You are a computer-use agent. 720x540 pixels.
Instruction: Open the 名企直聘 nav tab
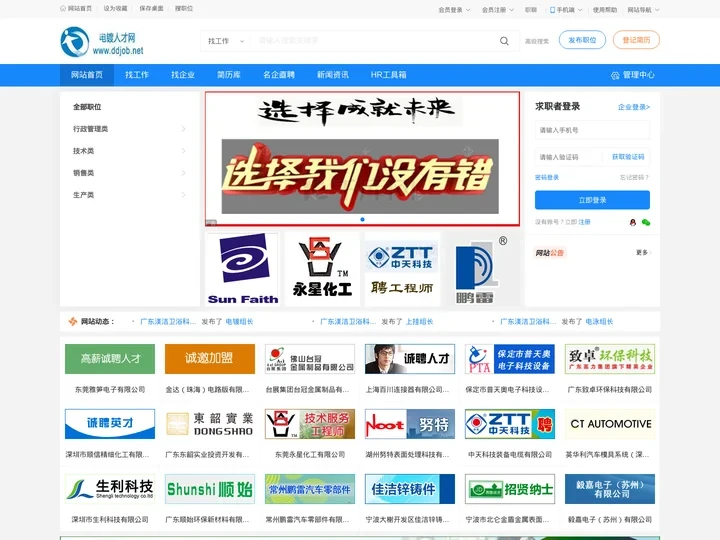[x=279, y=75]
